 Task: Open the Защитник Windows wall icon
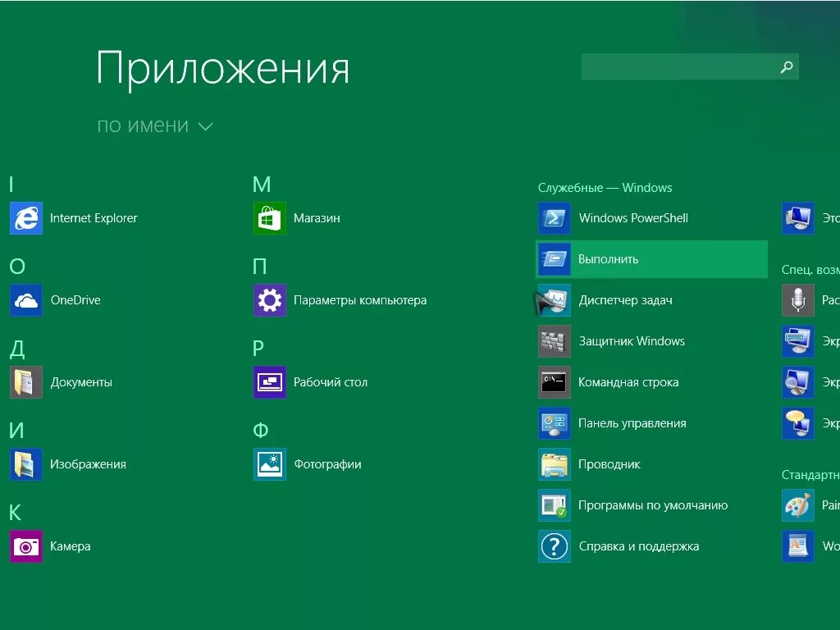tap(555, 341)
